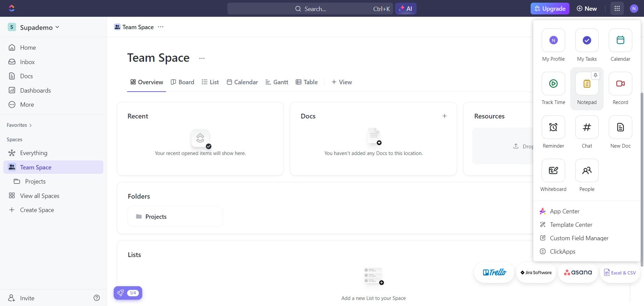Click the Upgrade button
Screen dimensions: 644x306
click(550, 9)
